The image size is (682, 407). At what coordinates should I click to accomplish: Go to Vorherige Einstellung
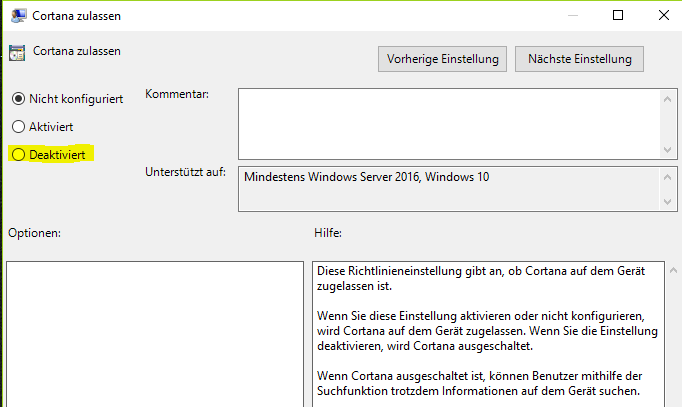click(443, 59)
